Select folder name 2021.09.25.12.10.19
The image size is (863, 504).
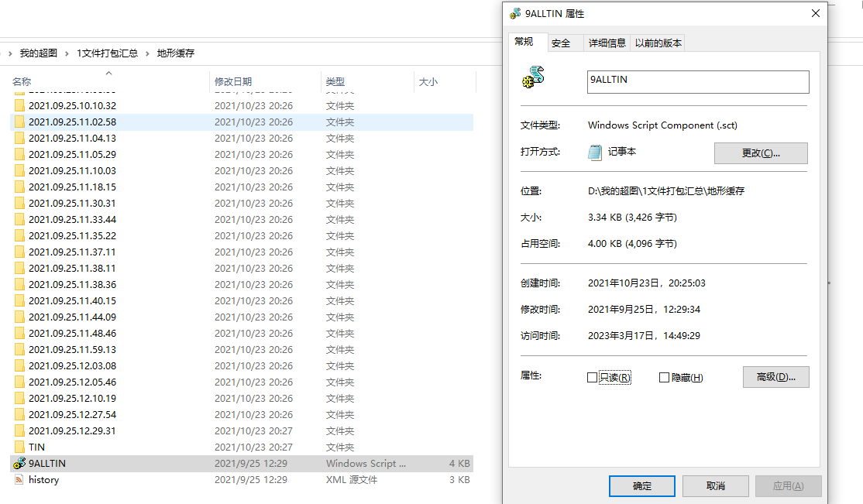pyautogui.click(x=73, y=399)
